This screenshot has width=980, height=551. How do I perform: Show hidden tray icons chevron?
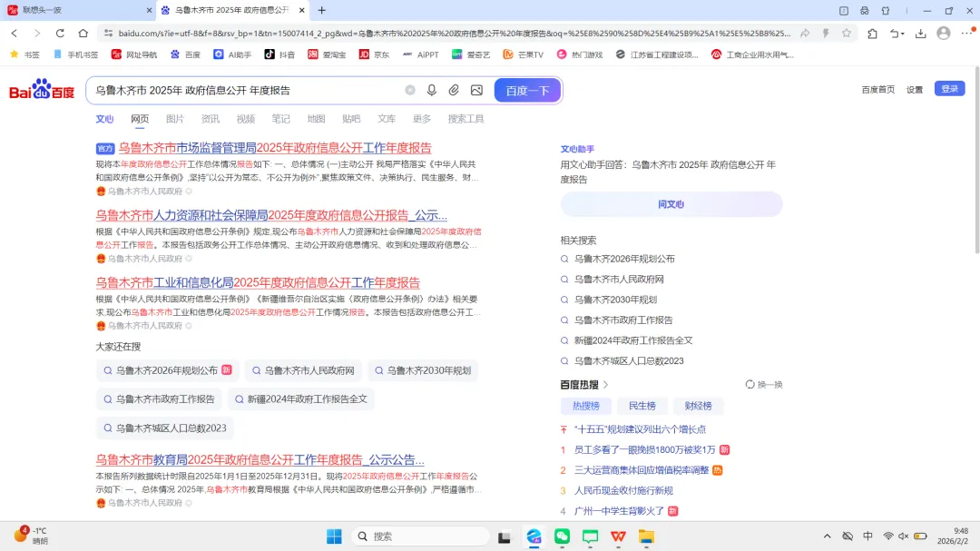click(827, 536)
